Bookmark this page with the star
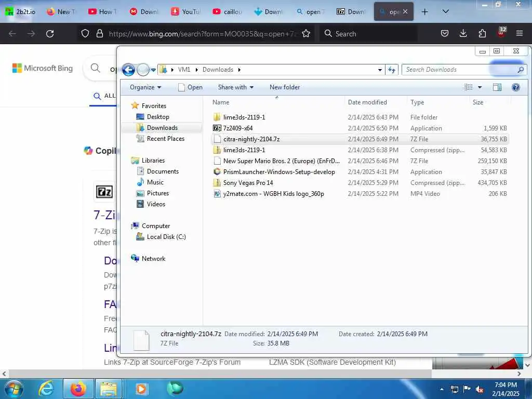 306,34
